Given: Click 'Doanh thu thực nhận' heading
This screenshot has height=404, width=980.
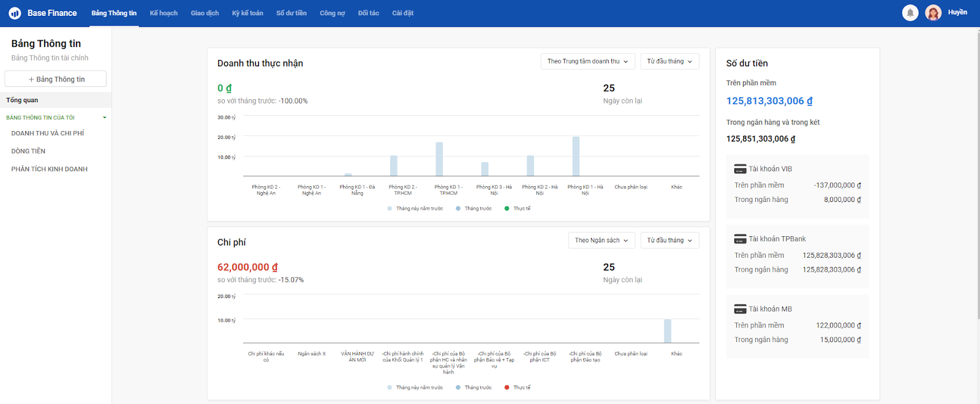Looking at the screenshot, I should 260,64.
